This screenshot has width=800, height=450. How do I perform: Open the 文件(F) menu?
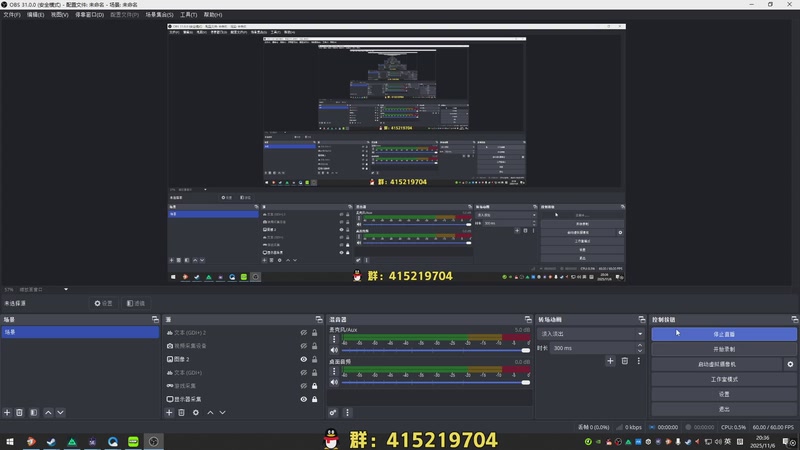[12, 15]
